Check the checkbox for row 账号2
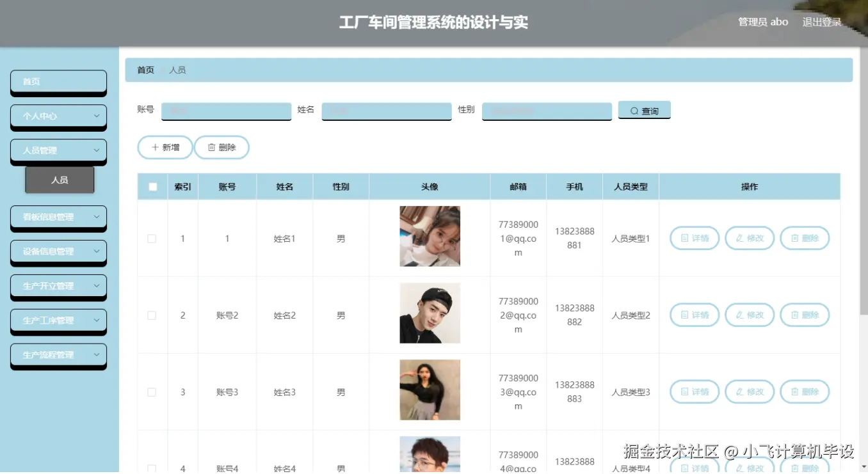The height and width of the screenshot is (474, 868). point(152,315)
